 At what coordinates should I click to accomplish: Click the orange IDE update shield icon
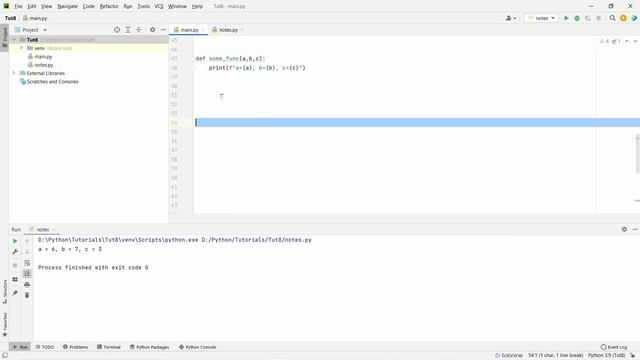pyautogui.click(x=623, y=18)
